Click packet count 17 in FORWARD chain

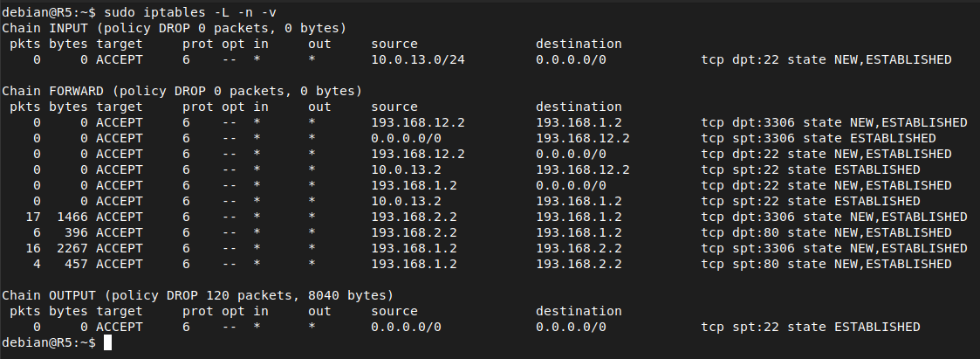[33, 217]
